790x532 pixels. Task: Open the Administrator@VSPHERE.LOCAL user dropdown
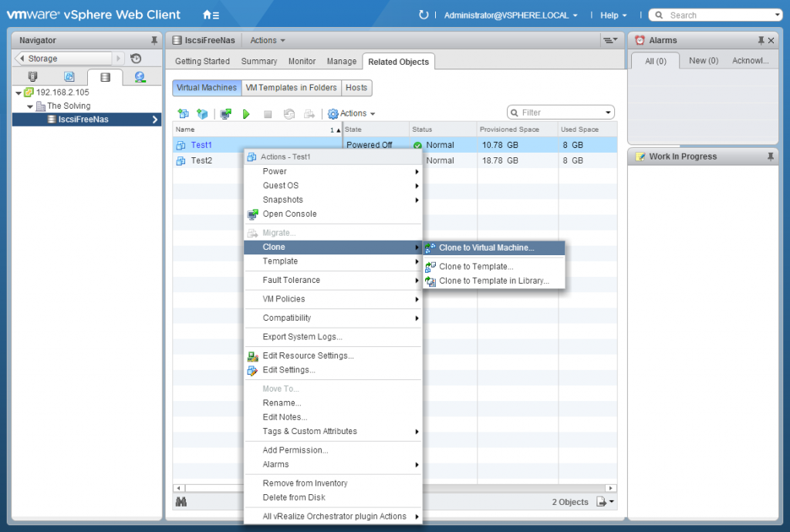coord(511,15)
